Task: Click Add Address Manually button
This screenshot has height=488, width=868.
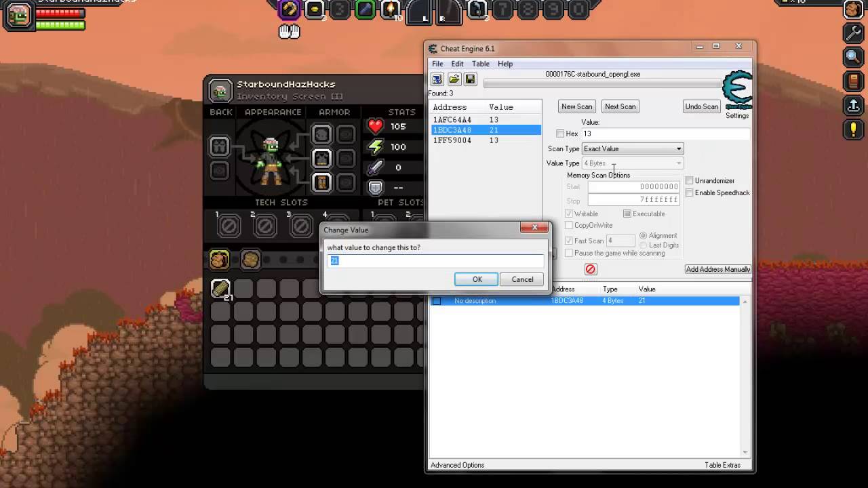Action: click(718, 269)
